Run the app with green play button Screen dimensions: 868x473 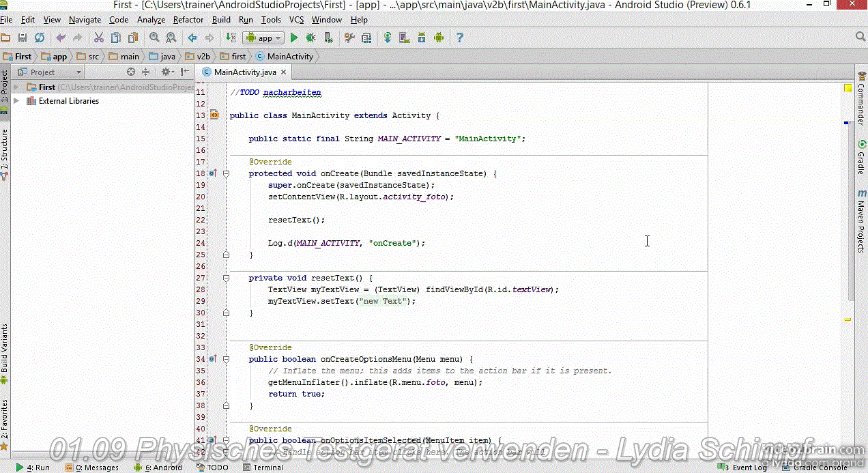(x=295, y=38)
